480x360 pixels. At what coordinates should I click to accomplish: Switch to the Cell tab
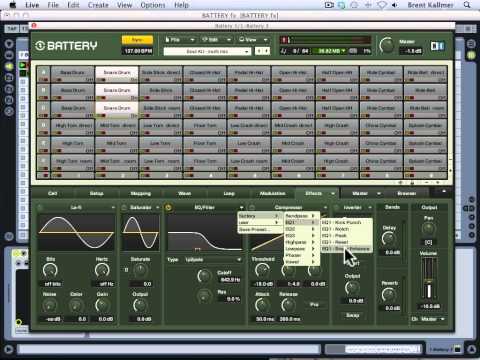(53, 193)
